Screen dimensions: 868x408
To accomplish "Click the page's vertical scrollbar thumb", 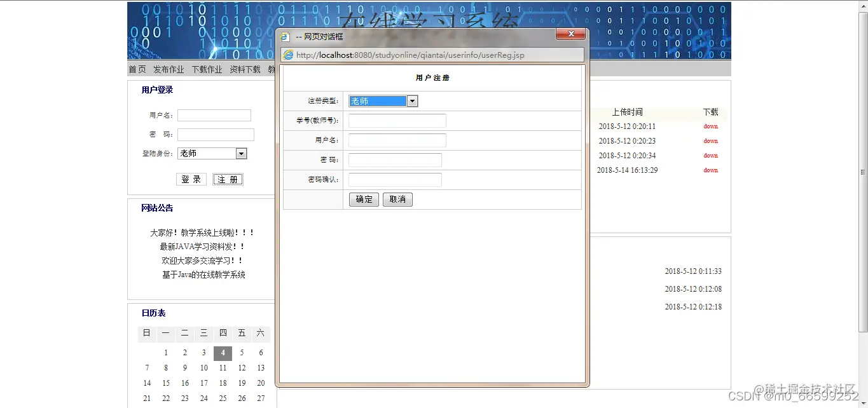I will pos(863,172).
